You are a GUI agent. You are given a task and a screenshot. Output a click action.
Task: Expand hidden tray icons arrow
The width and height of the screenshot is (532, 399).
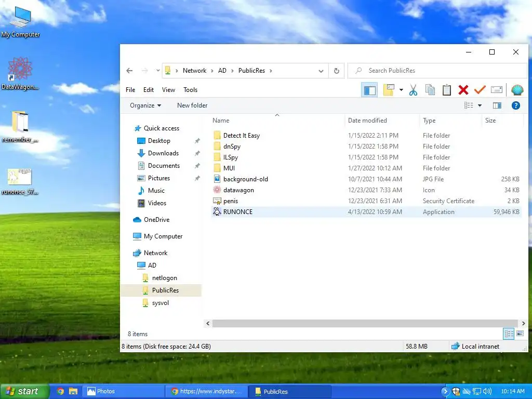(445, 391)
